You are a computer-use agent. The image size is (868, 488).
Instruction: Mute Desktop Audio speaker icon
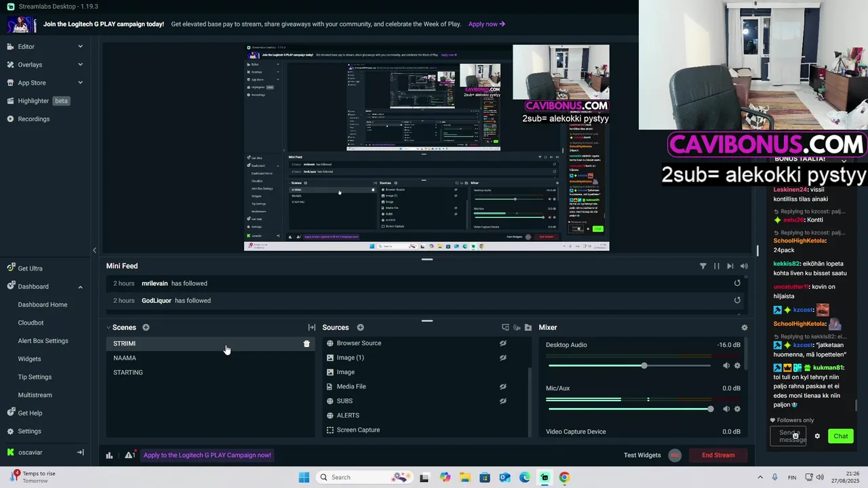tap(726, 366)
